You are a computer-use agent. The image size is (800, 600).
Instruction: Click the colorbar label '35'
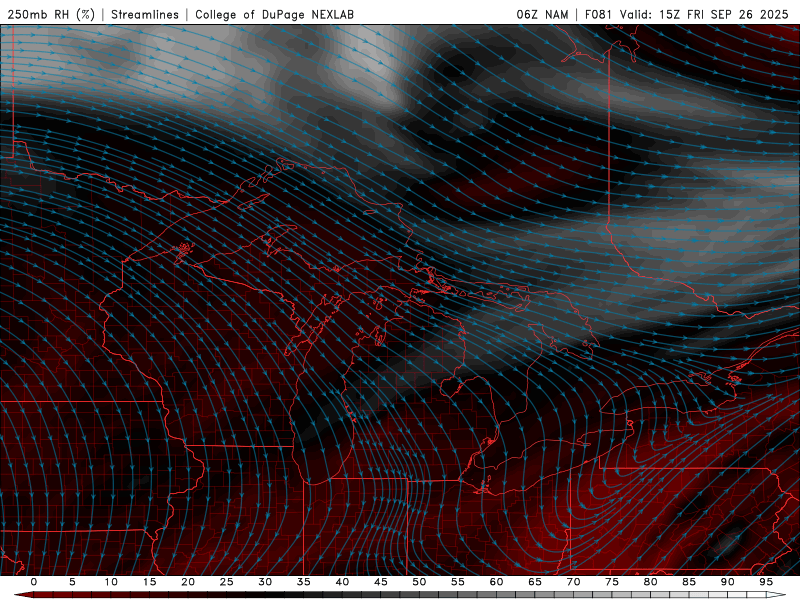[x=304, y=582]
